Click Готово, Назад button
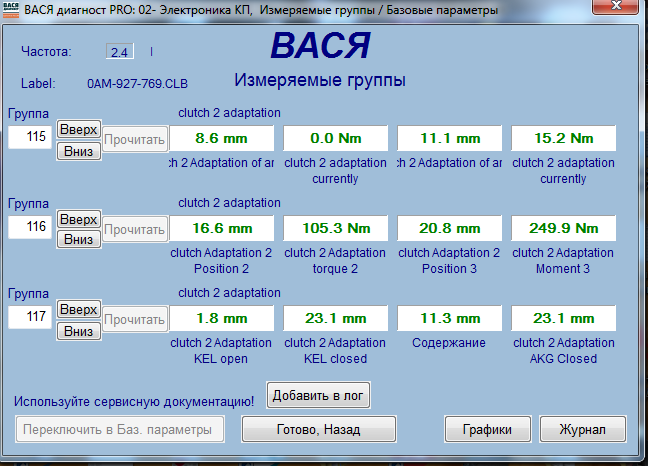 319,430
